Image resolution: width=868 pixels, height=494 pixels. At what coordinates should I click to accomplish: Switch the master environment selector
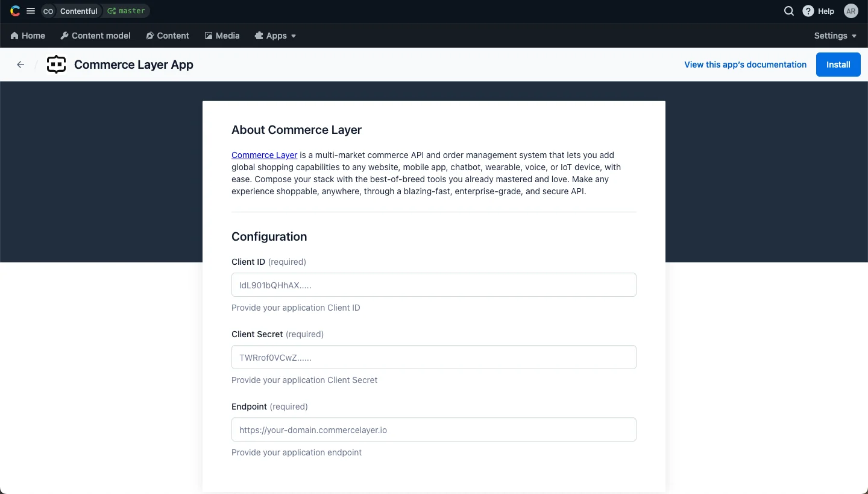pyautogui.click(x=126, y=11)
